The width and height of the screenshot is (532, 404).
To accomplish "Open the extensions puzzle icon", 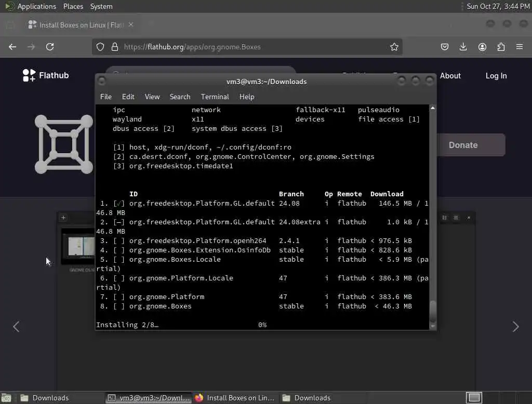I will (501, 47).
